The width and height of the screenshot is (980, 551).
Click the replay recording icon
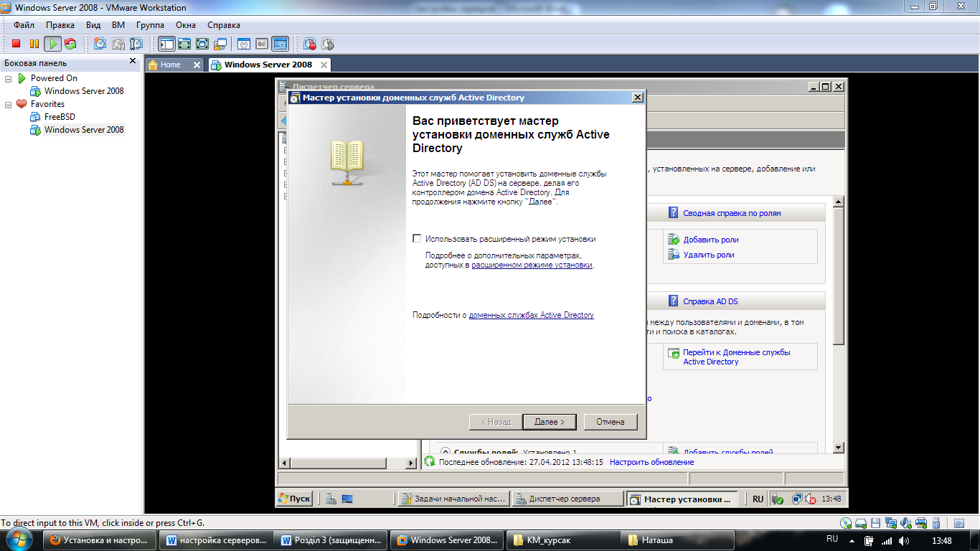(x=328, y=44)
